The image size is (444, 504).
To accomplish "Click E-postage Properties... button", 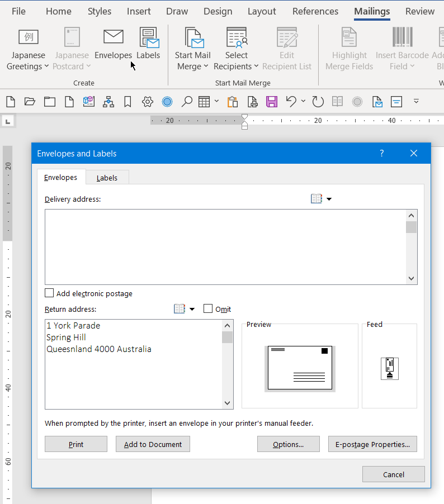I will click(372, 444).
